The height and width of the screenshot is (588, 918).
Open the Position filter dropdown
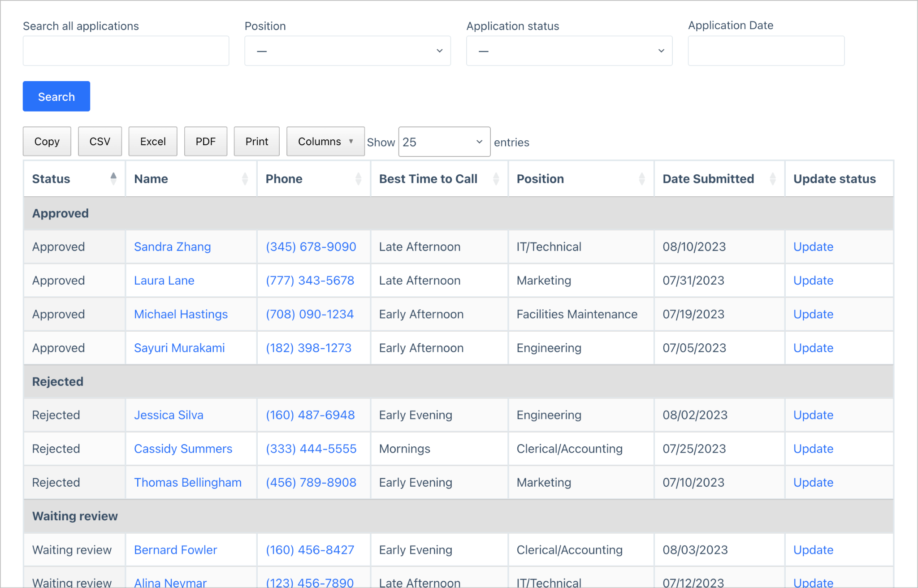pos(347,51)
